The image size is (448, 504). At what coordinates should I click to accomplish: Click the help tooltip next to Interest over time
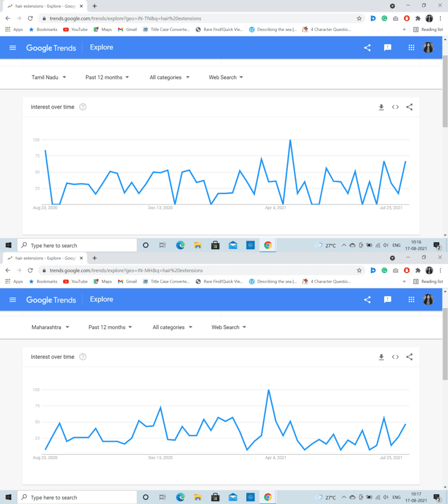point(83,107)
